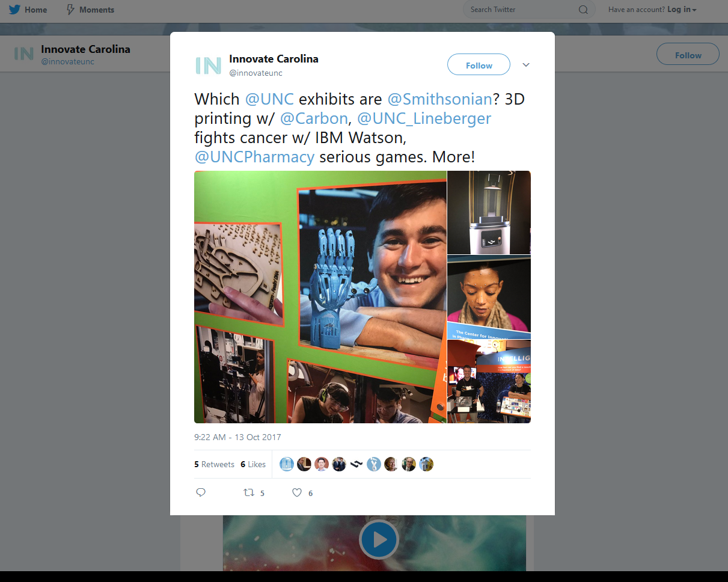View the 5 Retweets list
The width and height of the screenshot is (728, 582).
point(214,464)
